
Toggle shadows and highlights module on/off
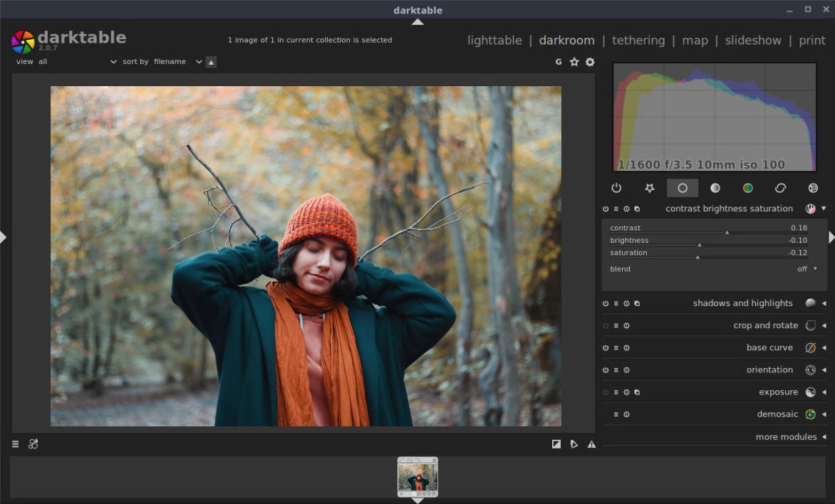(x=606, y=303)
